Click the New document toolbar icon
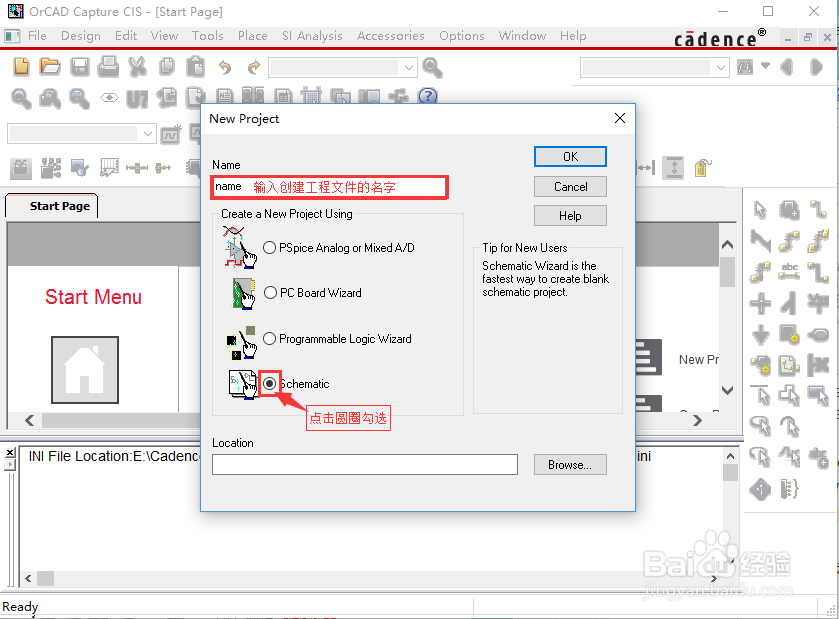 [21, 67]
